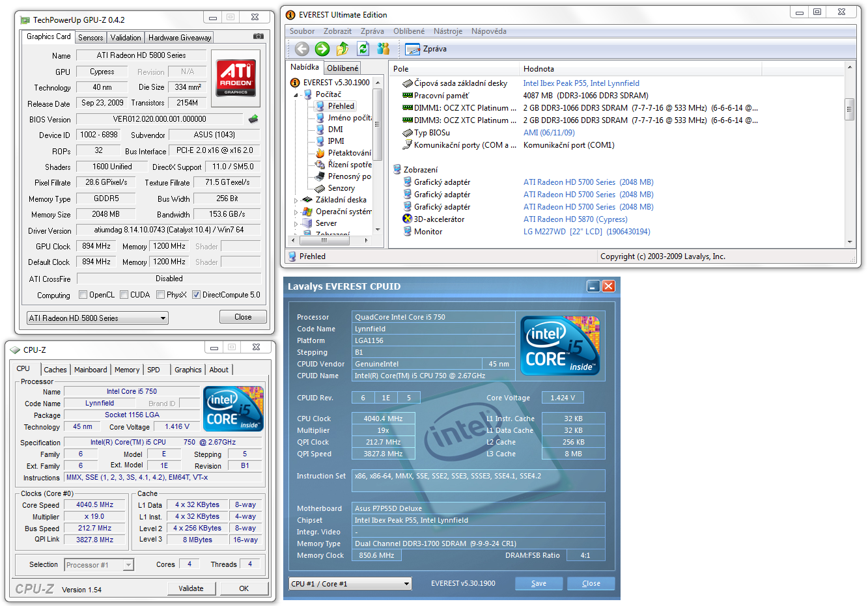Click the EVEREST refresh toolbar icon
The width and height of the screenshot is (868, 606).
click(363, 49)
